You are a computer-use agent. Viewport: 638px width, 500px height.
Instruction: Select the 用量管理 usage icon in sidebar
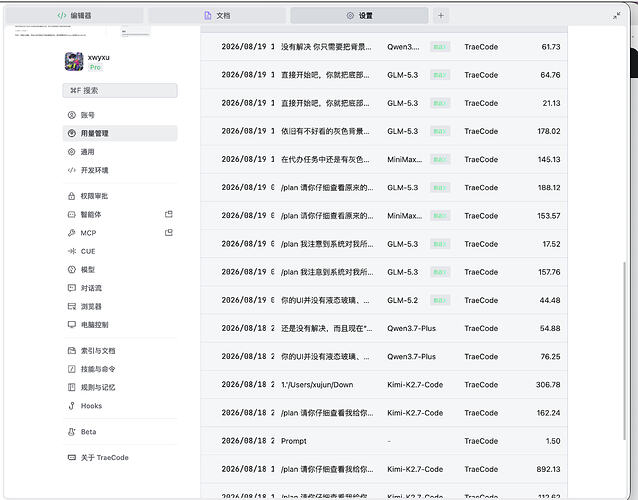coord(72,133)
